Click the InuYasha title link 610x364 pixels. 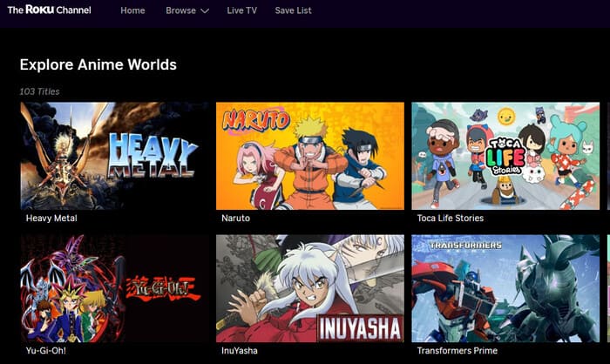(240, 350)
